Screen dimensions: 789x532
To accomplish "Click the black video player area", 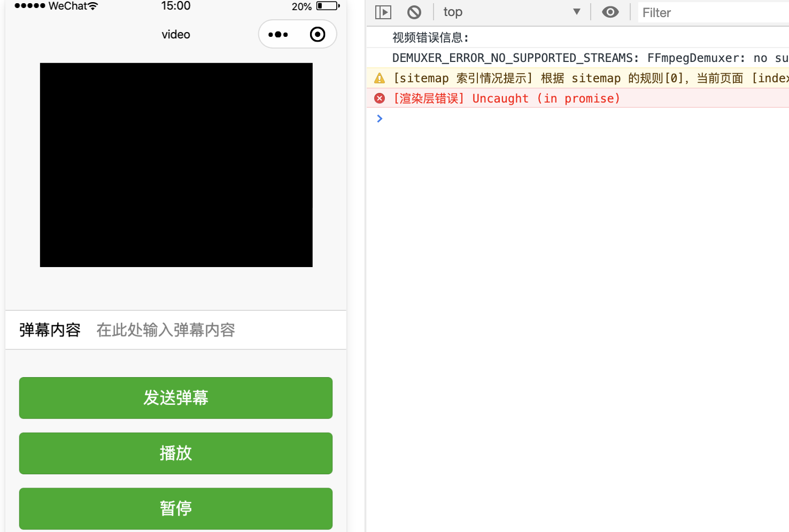I will [176, 165].
